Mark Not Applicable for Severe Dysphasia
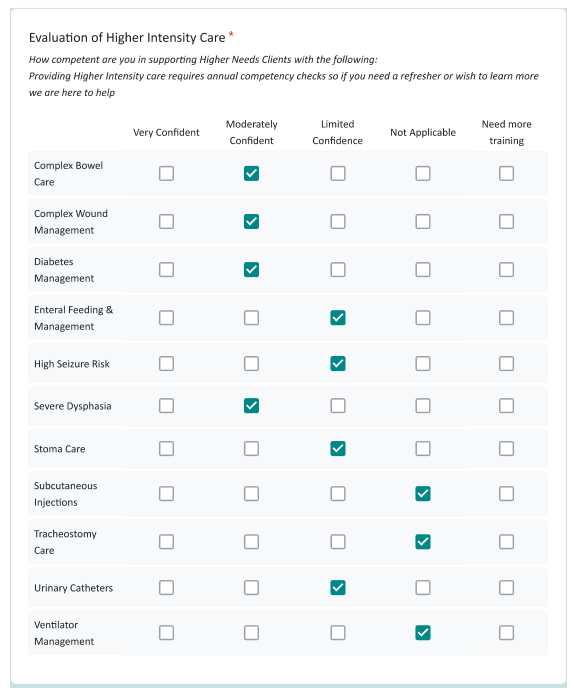 [x=423, y=405]
